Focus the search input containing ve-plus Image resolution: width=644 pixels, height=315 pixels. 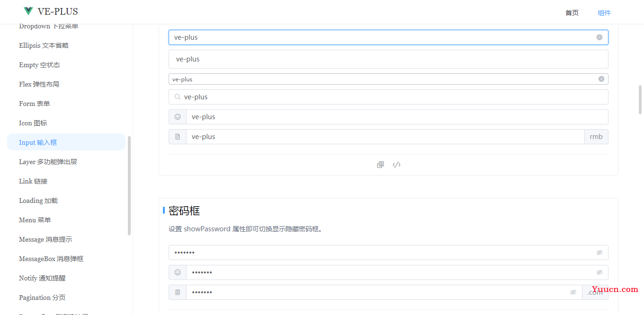[388, 97]
